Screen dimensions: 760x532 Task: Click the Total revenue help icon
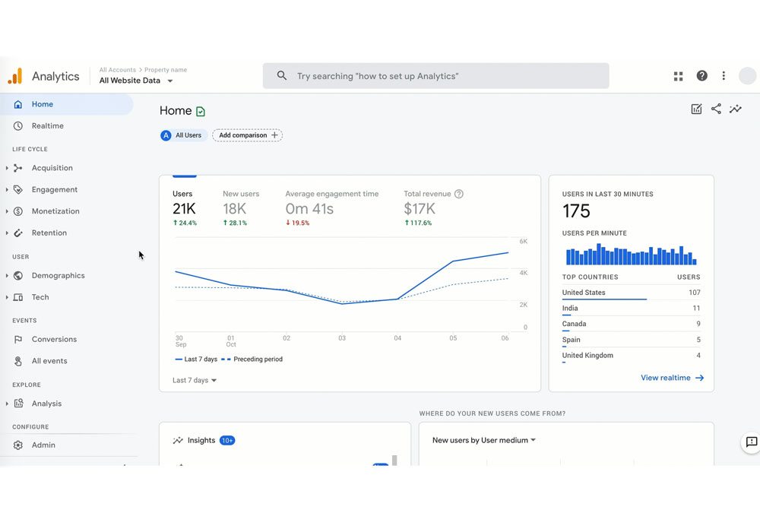click(458, 194)
